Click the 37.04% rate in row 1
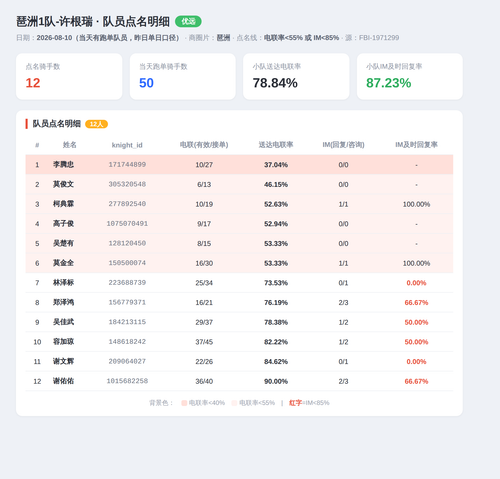The image size is (500, 479). (276, 165)
